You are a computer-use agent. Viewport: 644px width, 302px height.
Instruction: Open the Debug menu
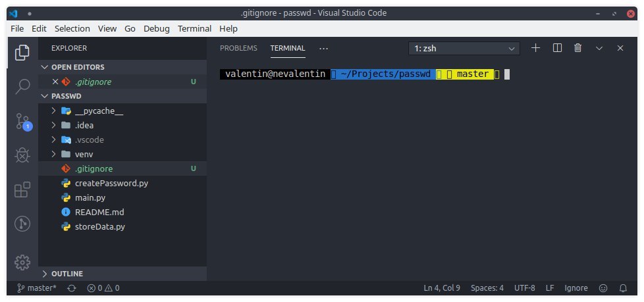[x=157, y=29]
